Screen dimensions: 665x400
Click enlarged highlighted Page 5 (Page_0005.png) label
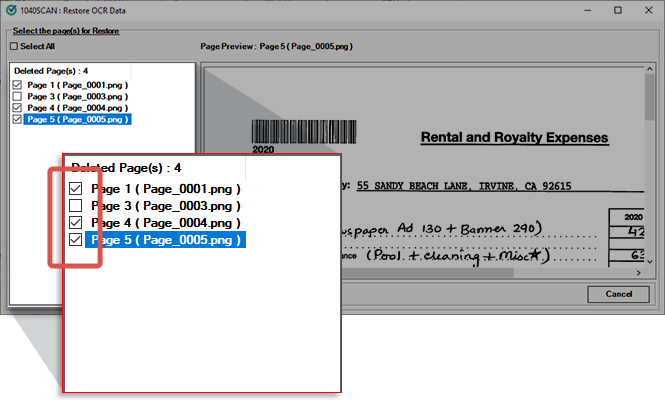[164, 240]
